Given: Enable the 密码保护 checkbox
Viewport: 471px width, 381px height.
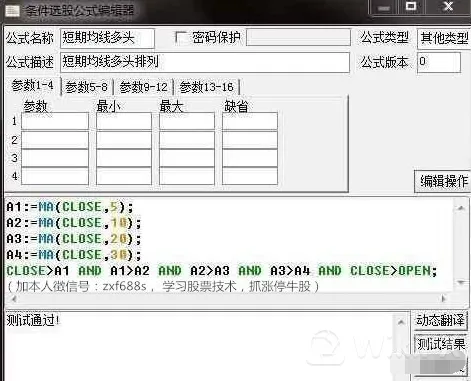Looking at the screenshot, I should tap(180, 38).
